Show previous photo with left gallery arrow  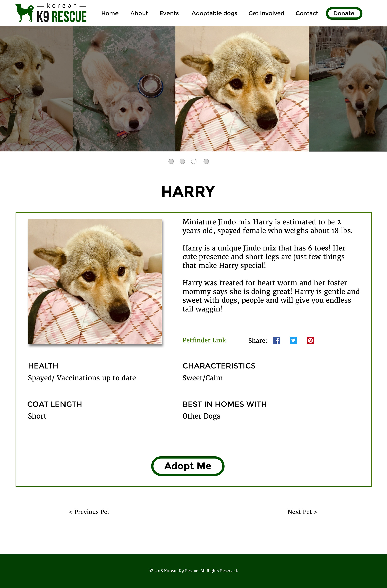point(18,89)
